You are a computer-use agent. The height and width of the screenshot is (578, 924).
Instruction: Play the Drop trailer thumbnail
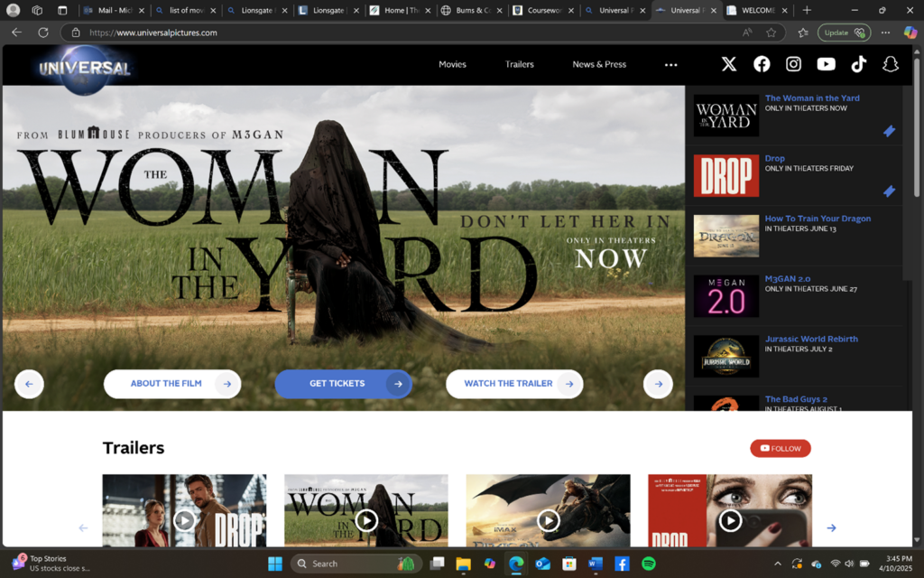pos(184,520)
